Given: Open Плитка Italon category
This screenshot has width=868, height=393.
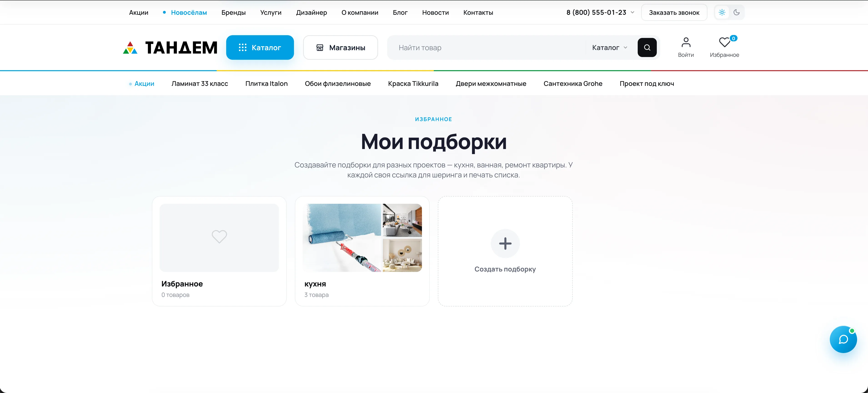Looking at the screenshot, I should coord(266,84).
